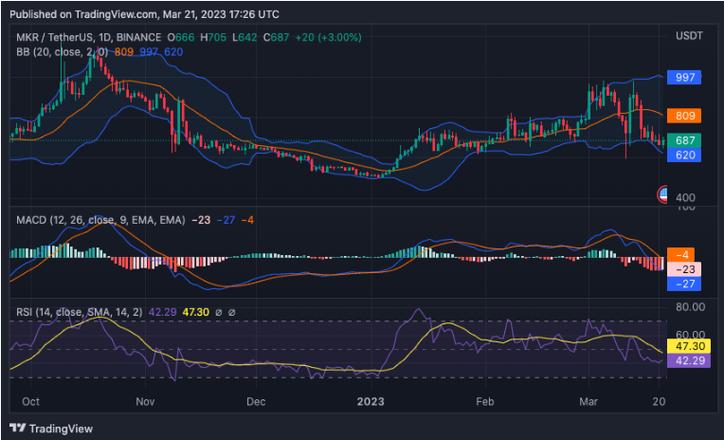The width and height of the screenshot is (724, 440).
Task: Select the blue 620 lower band label
Action: tap(684, 155)
